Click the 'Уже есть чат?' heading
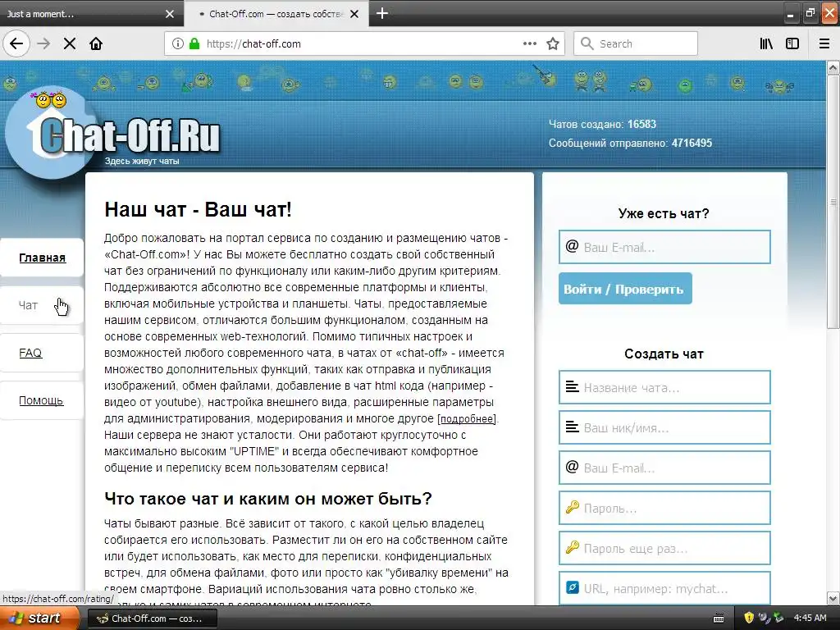This screenshot has height=630, width=840. [664, 214]
